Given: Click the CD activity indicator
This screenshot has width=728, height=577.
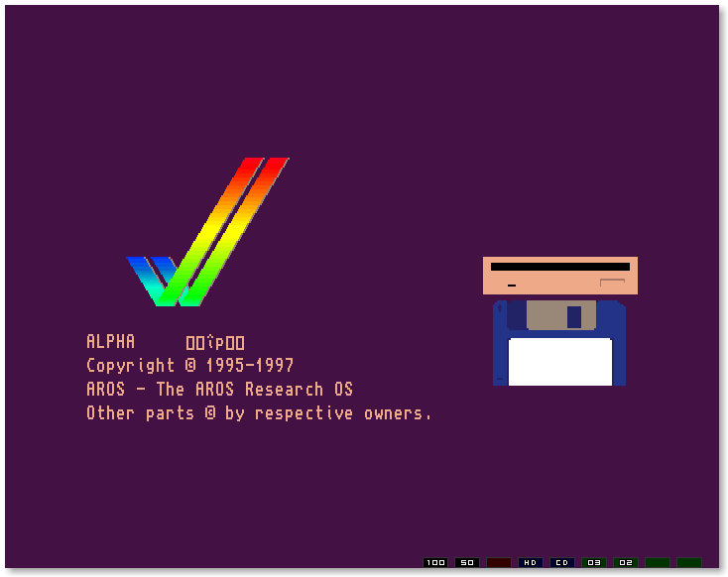Looking at the screenshot, I should 562,562.
